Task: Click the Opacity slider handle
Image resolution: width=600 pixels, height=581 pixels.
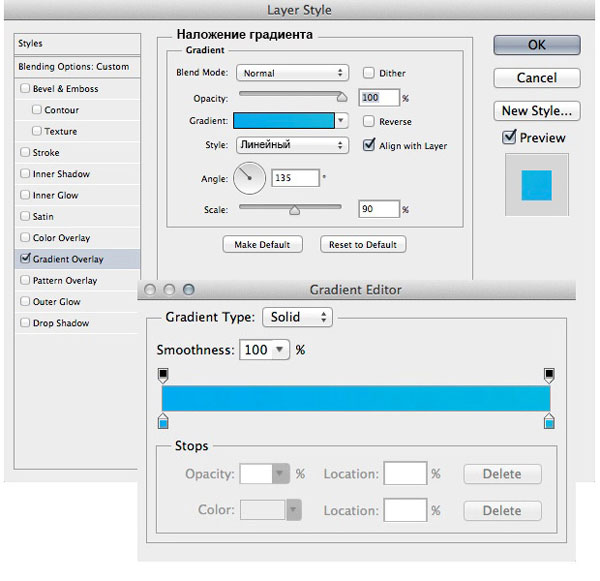Action: coord(342,97)
